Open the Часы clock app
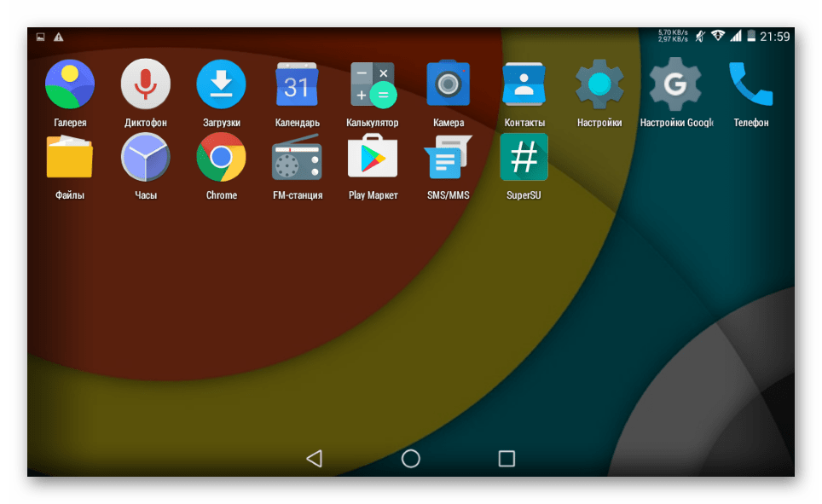 tap(146, 157)
